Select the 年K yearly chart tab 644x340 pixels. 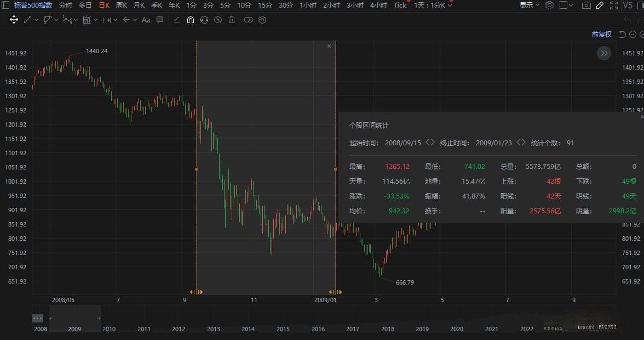tap(174, 5)
